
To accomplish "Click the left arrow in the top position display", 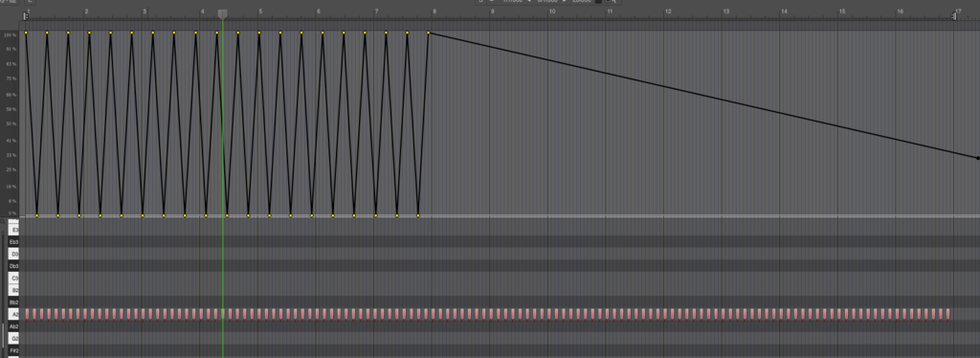I will click(528, 1).
